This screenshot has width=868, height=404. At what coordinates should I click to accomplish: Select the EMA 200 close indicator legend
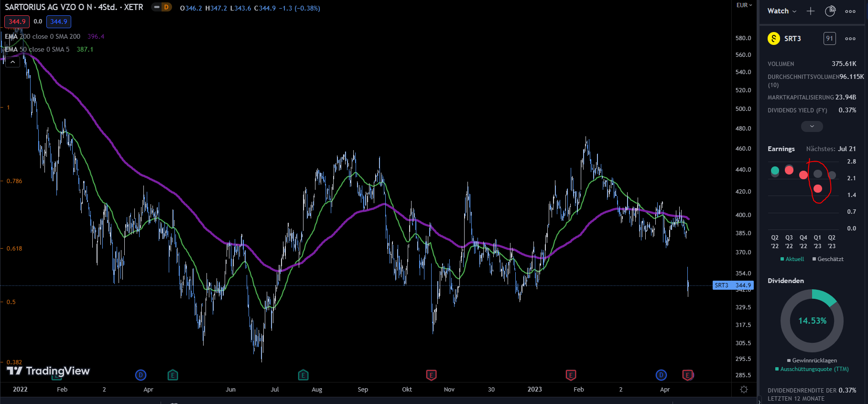(x=43, y=36)
